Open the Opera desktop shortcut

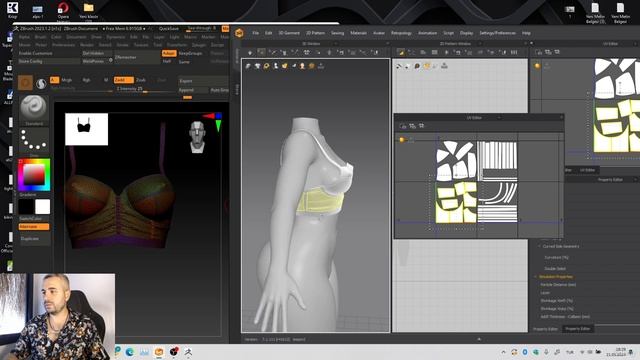(63, 11)
